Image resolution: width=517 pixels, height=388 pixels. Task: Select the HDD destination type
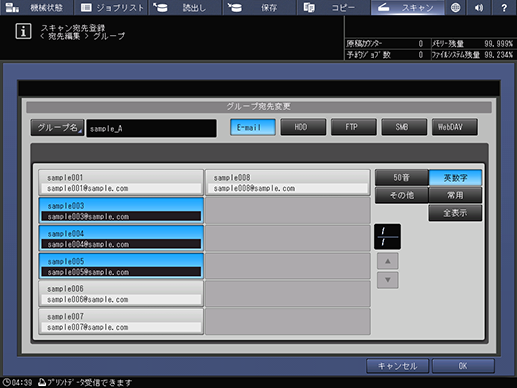coord(303,127)
